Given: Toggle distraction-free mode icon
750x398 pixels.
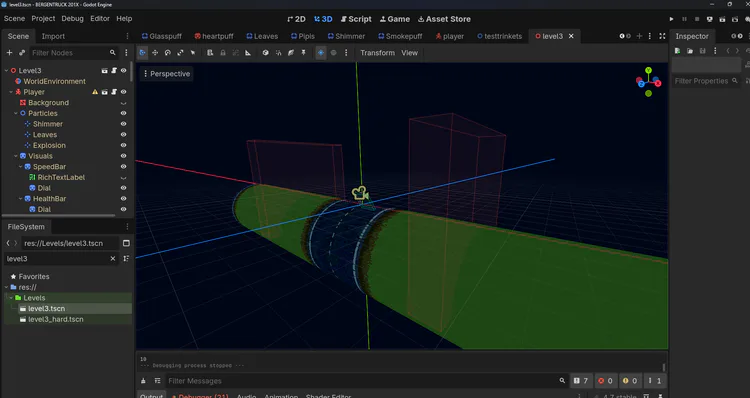Looking at the screenshot, I should click(662, 36).
